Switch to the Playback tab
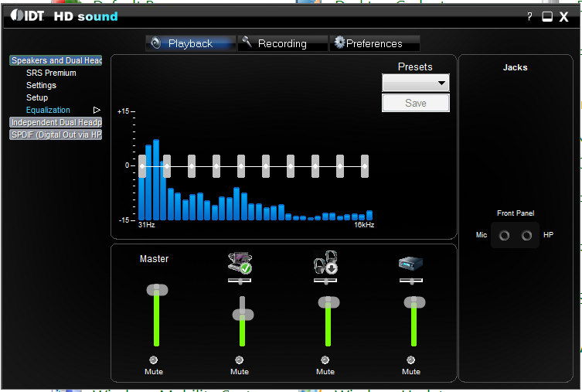 tap(191, 43)
